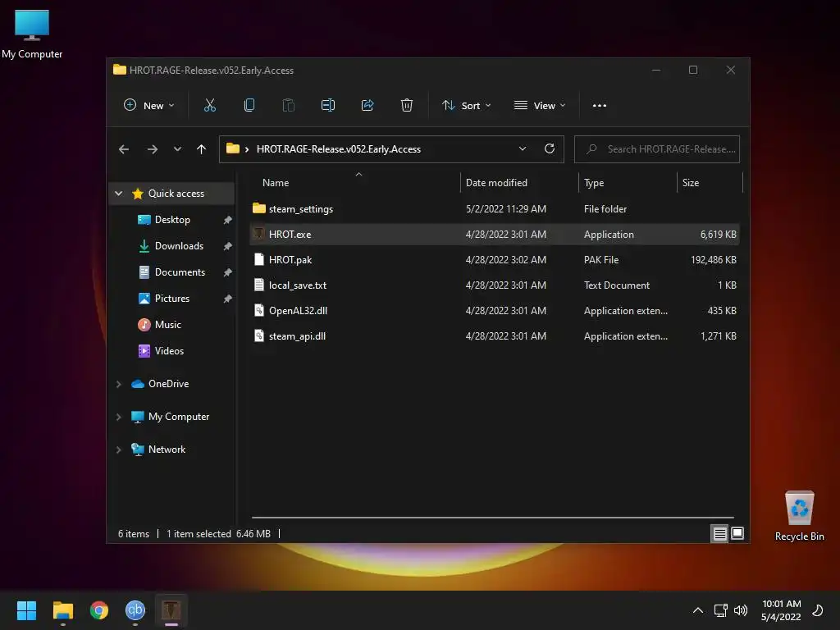This screenshot has width=840, height=630.
Task: Expand the My Computer tree node
Action: pos(118,417)
